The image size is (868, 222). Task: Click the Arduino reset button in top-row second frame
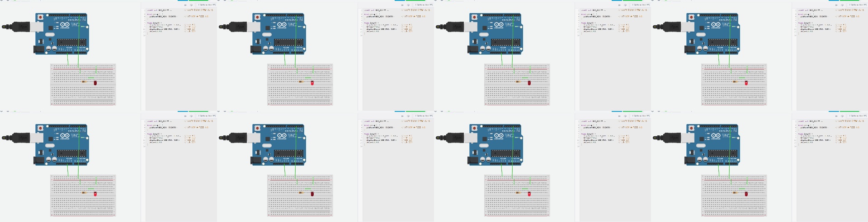(258, 17)
